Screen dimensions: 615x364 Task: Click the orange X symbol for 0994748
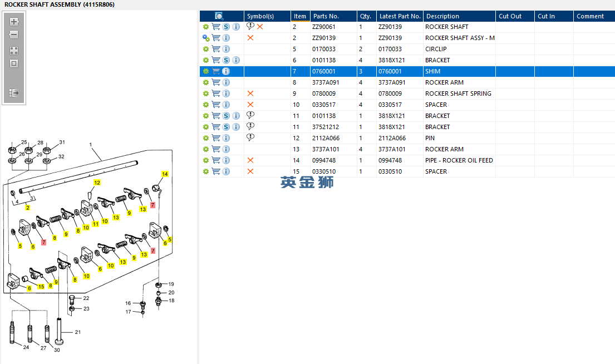[x=250, y=160]
